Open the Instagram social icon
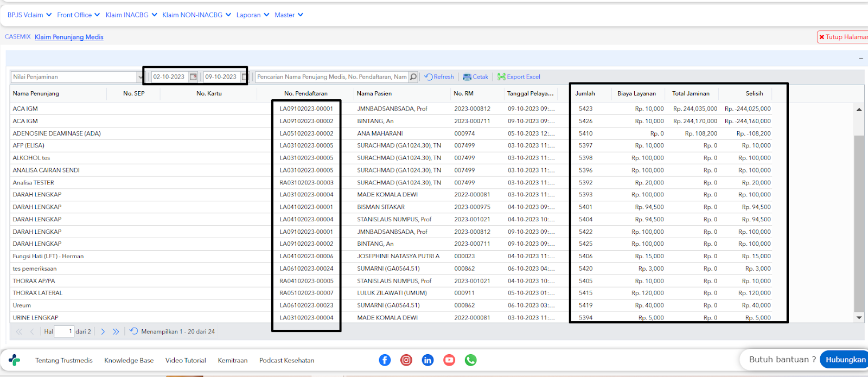Viewport: 868px width, 377px height. click(x=406, y=360)
